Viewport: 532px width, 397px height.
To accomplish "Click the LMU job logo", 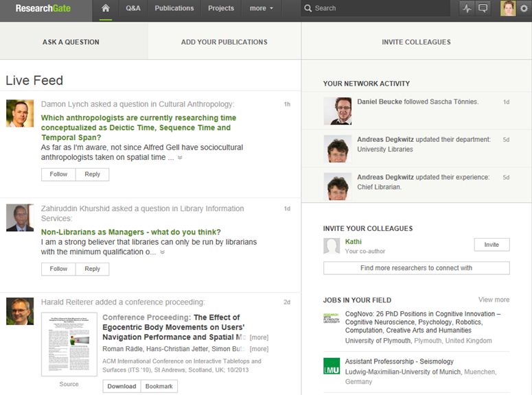I will [x=332, y=366].
